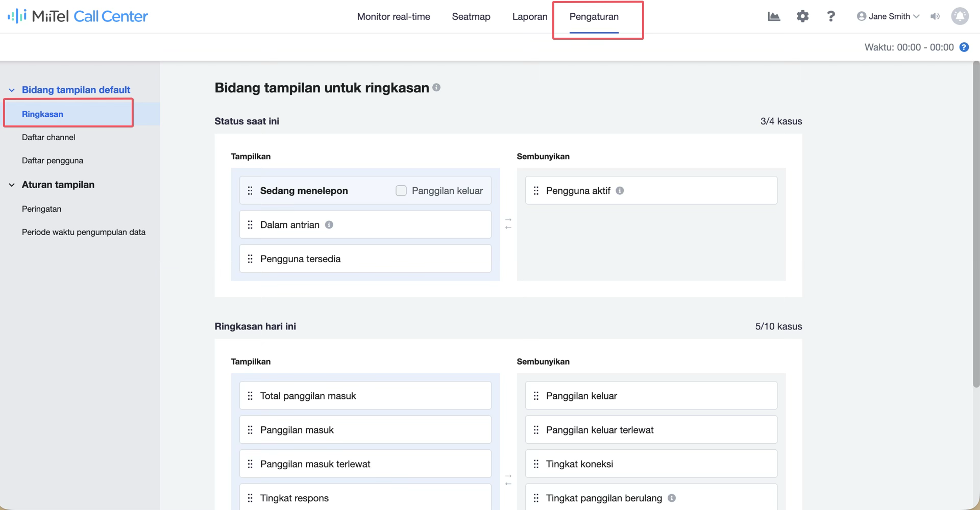
Task: Select the Pengaturan tab
Action: [x=594, y=17]
